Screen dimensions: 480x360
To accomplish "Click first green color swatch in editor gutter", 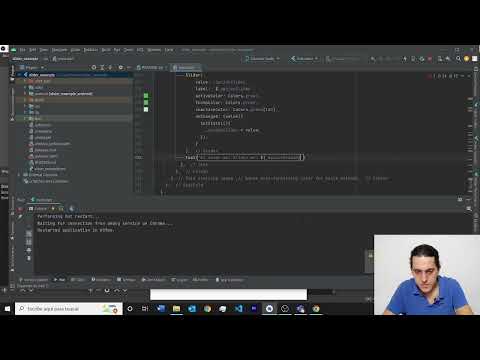I will [146, 96].
